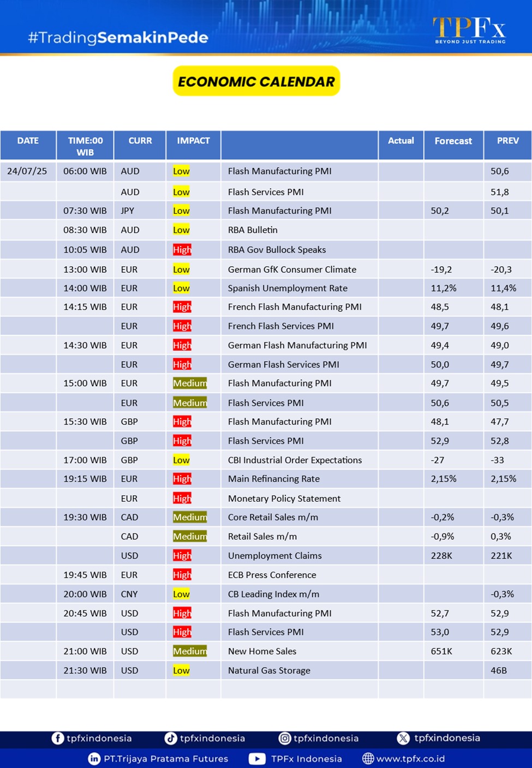The image size is (532, 768).
Task: Select the Forecast column header
Action: click(453, 141)
